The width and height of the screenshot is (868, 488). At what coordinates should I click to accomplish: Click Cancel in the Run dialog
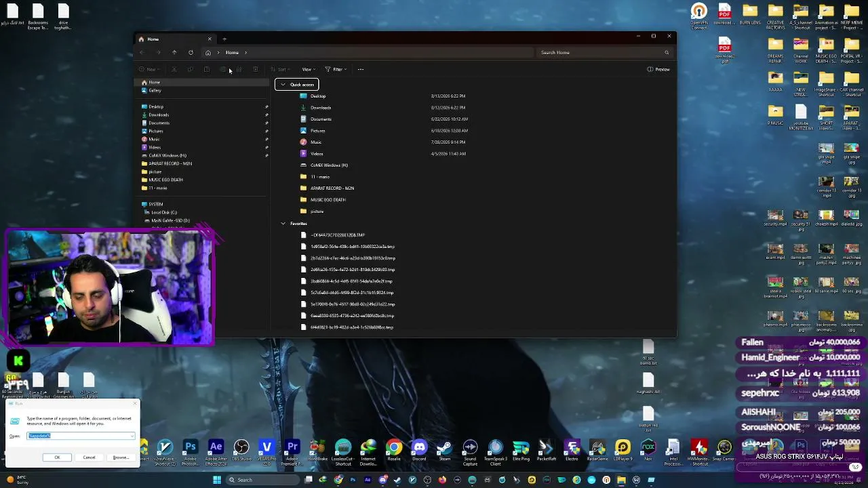89,457
